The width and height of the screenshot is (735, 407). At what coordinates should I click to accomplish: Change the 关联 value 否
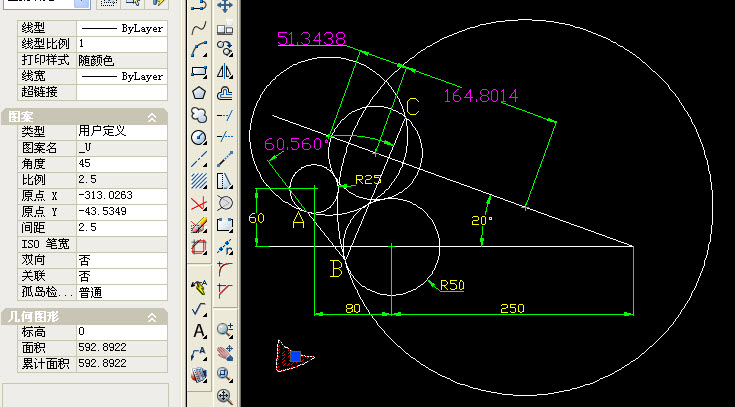[x=122, y=276]
